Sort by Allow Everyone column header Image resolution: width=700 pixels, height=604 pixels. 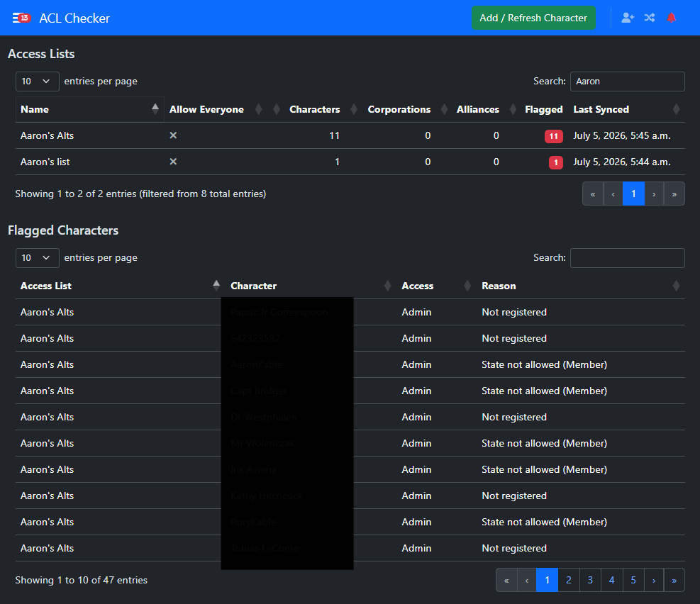tap(216, 109)
